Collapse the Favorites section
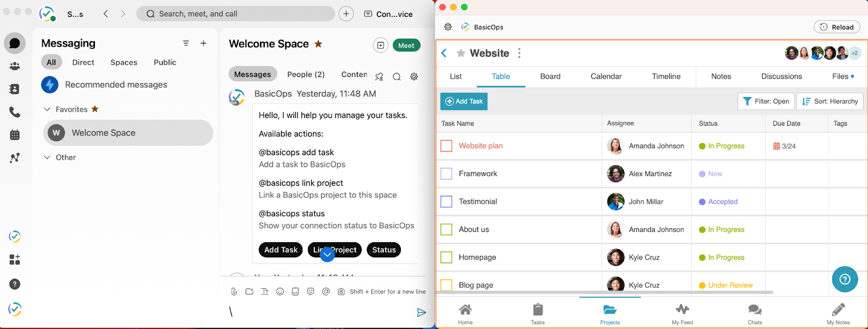Viewport: 868px width, 329px height. coord(47,109)
